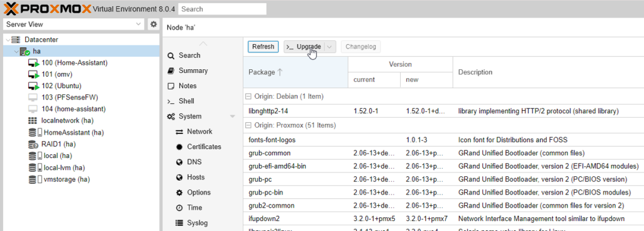Click the ha node icon
The image size is (644, 231).
[x=25, y=52]
